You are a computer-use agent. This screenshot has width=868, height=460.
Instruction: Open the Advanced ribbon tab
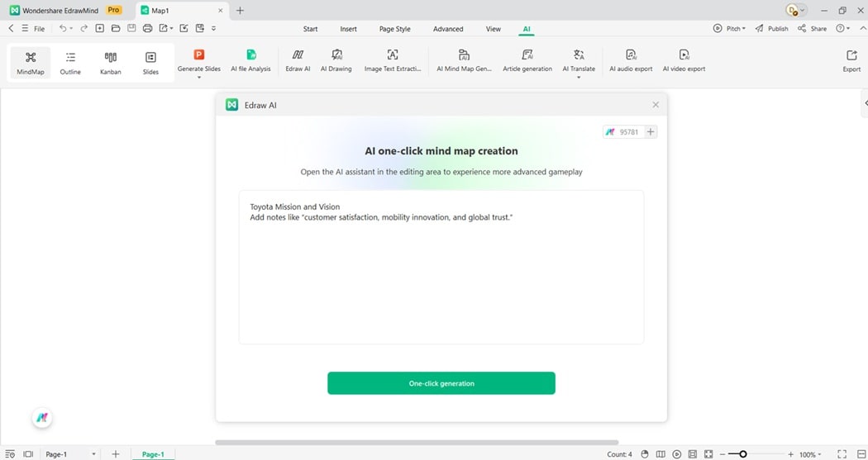click(448, 29)
